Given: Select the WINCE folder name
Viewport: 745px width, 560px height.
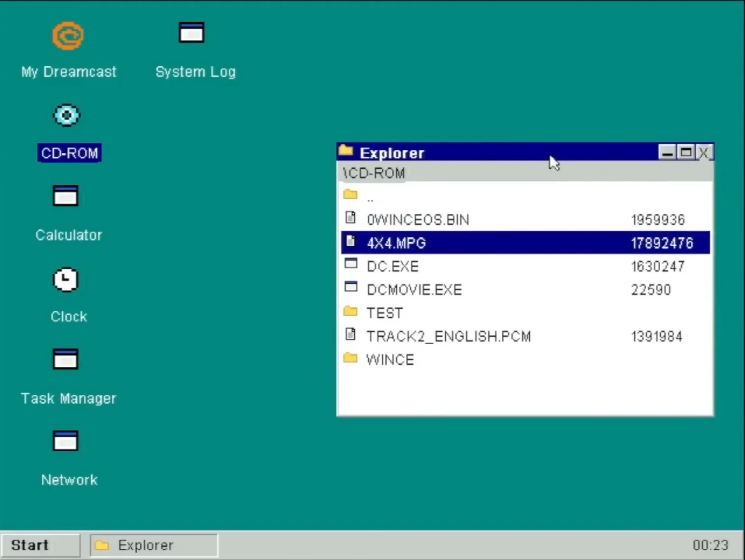Looking at the screenshot, I should pos(390,360).
